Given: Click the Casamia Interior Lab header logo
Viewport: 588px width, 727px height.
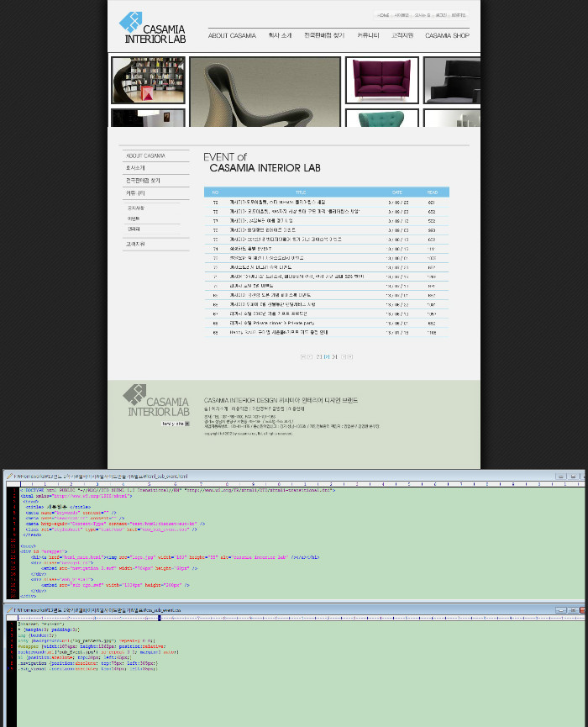Looking at the screenshot, I should tap(152, 28).
